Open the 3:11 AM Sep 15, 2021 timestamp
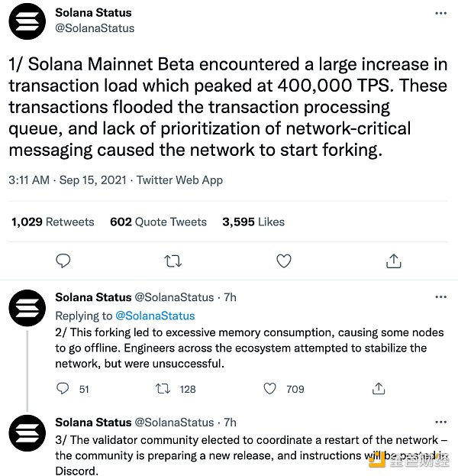This screenshot has width=458, height=476. [67, 180]
